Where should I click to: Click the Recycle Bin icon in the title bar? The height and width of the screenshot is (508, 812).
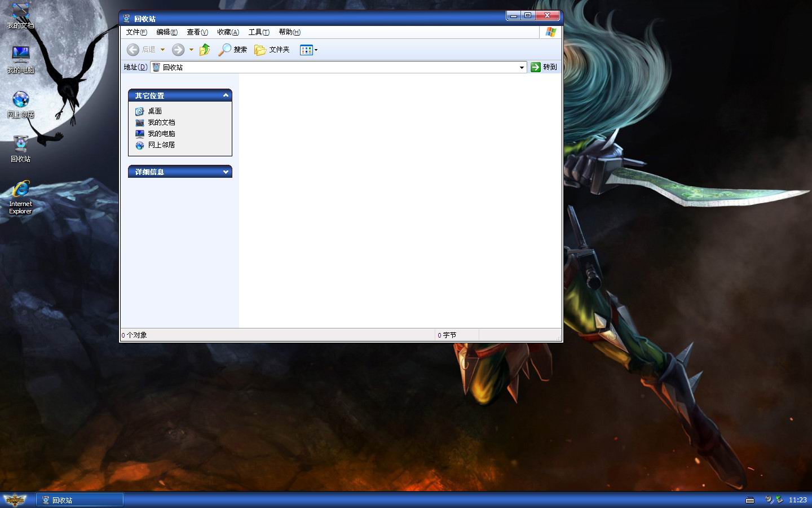127,19
